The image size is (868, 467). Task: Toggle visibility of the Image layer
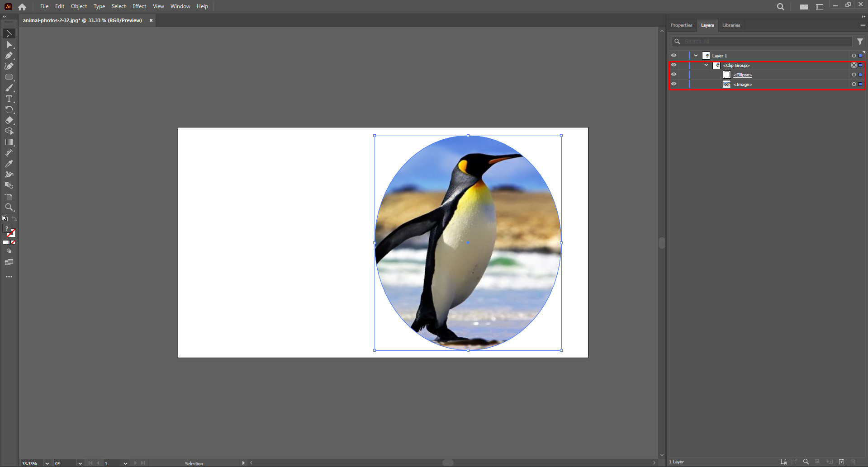[x=674, y=84]
